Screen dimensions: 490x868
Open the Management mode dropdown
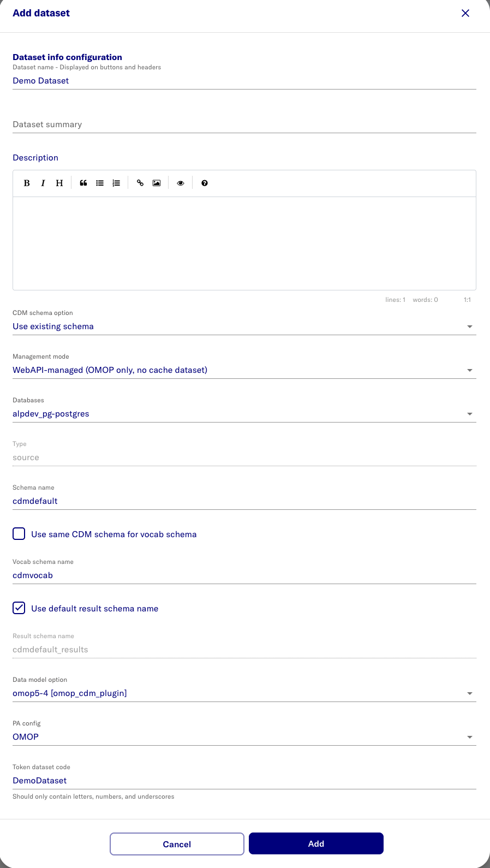click(244, 370)
